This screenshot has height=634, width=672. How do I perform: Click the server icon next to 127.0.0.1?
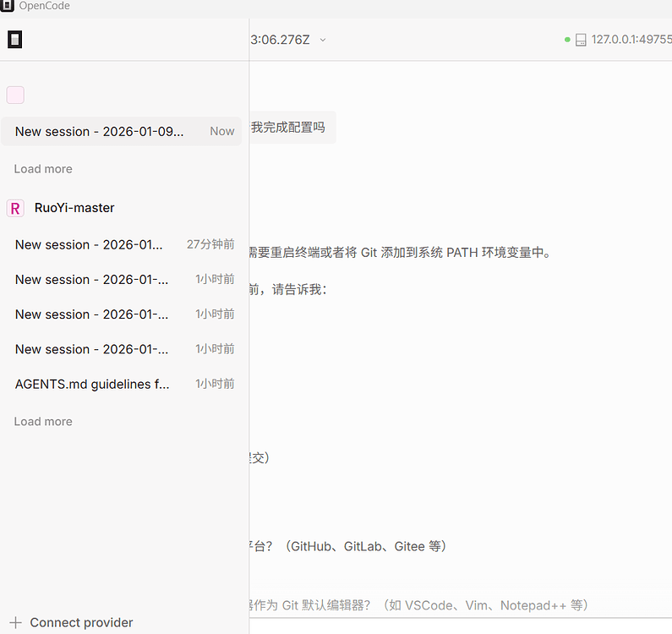pyautogui.click(x=581, y=40)
